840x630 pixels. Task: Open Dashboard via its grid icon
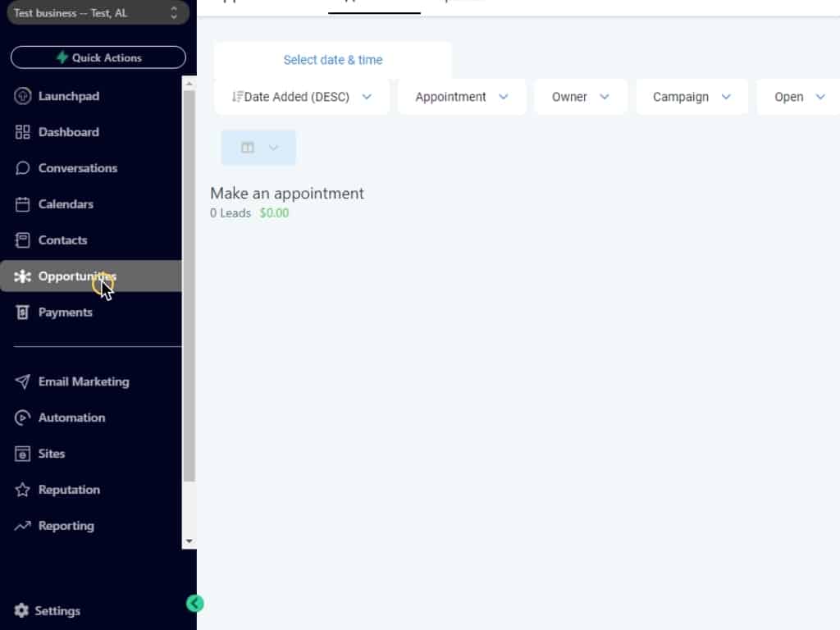(23, 132)
